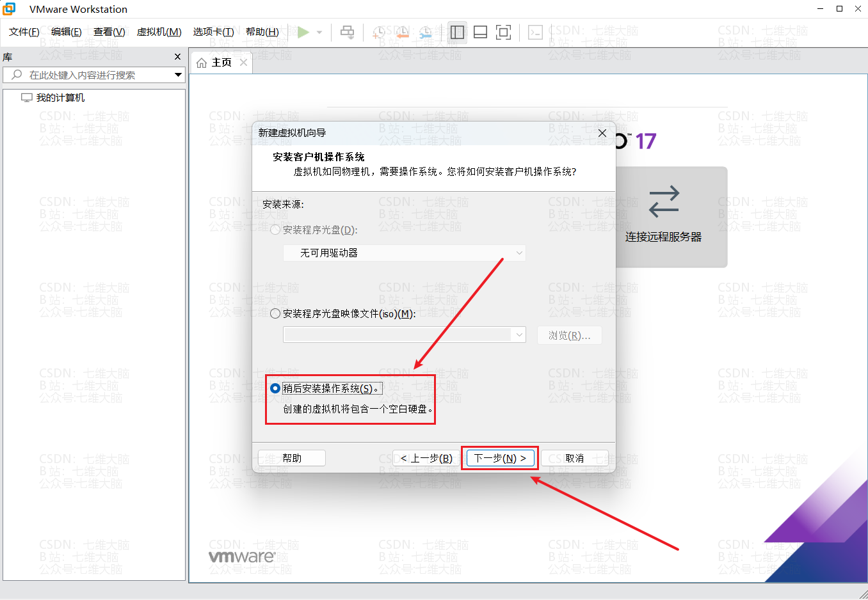Proceed with the 下一步(N) button
Viewport: 868px width, 600px height.
point(500,458)
